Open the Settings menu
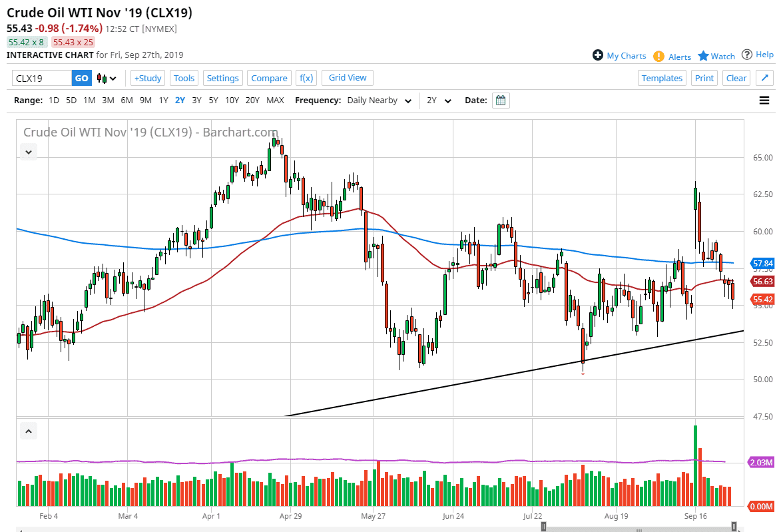This screenshot has height=532, width=783. tap(222, 78)
